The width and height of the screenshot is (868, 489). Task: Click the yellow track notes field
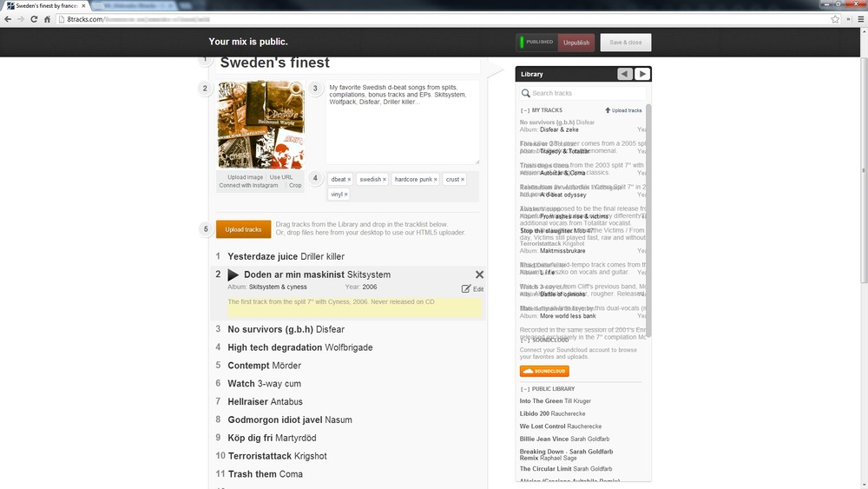(x=354, y=307)
